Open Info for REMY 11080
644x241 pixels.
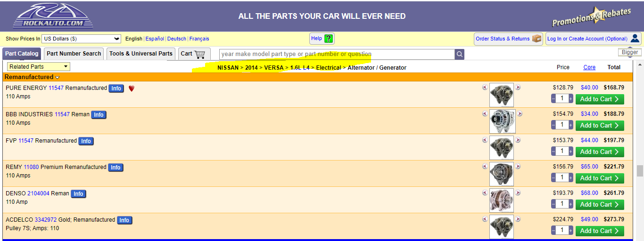116,168
